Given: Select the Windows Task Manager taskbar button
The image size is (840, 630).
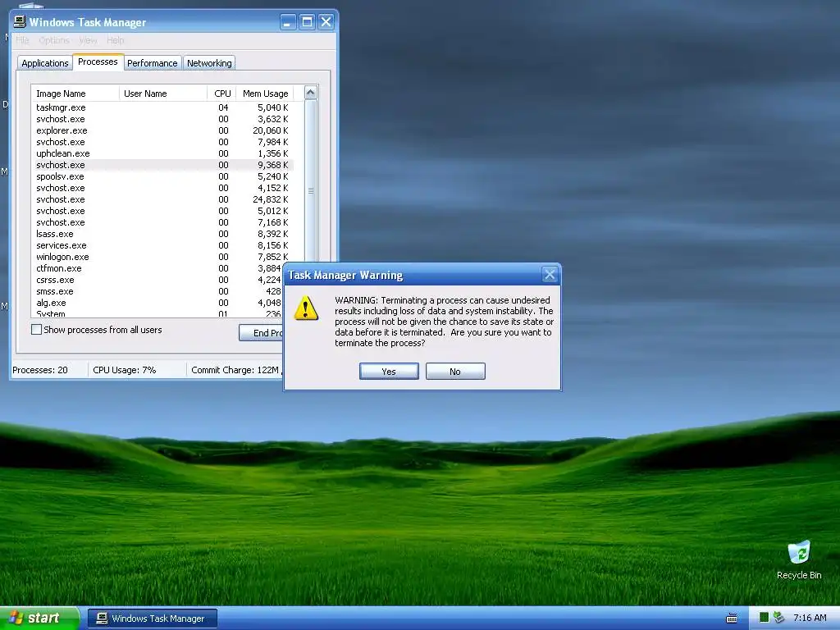Looking at the screenshot, I should 153,619.
